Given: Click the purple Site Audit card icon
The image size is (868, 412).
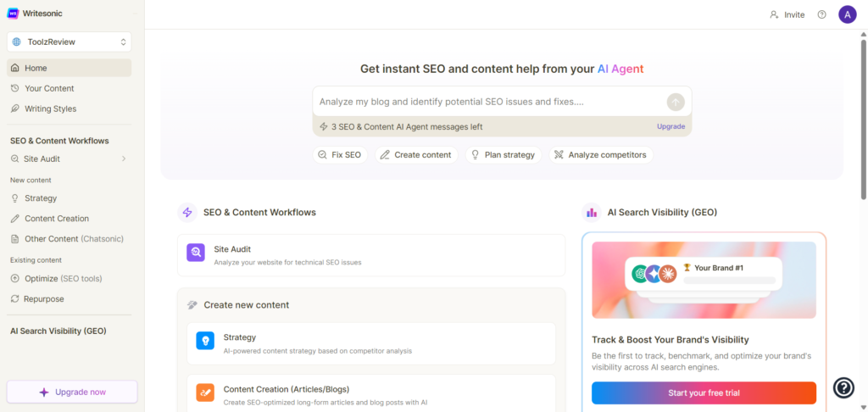Looking at the screenshot, I should click(196, 253).
